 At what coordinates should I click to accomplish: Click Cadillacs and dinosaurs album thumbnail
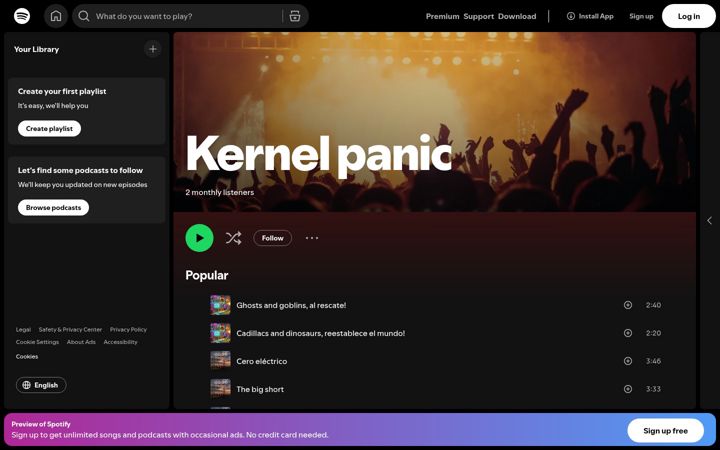(x=220, y=333)
